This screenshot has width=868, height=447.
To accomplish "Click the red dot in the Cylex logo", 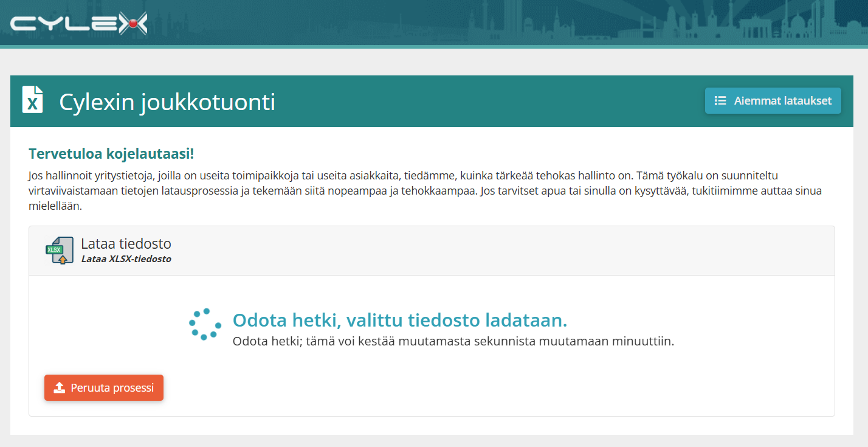I will [x=132, y=24].
